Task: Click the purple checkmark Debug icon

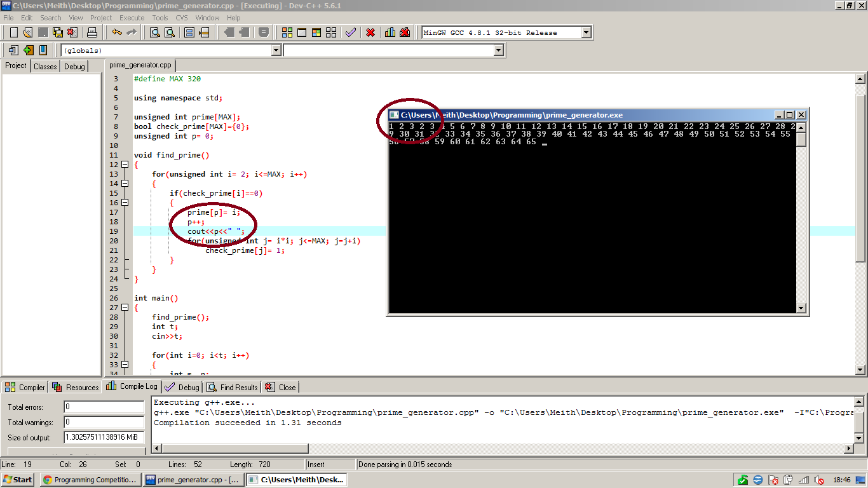Action: (x=351, y=32)
